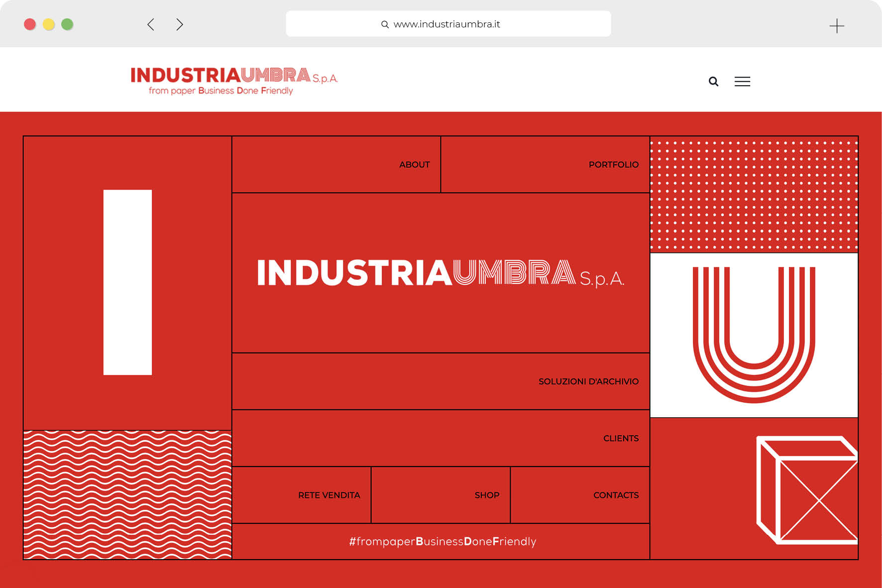Open the SHOP link

441,495
